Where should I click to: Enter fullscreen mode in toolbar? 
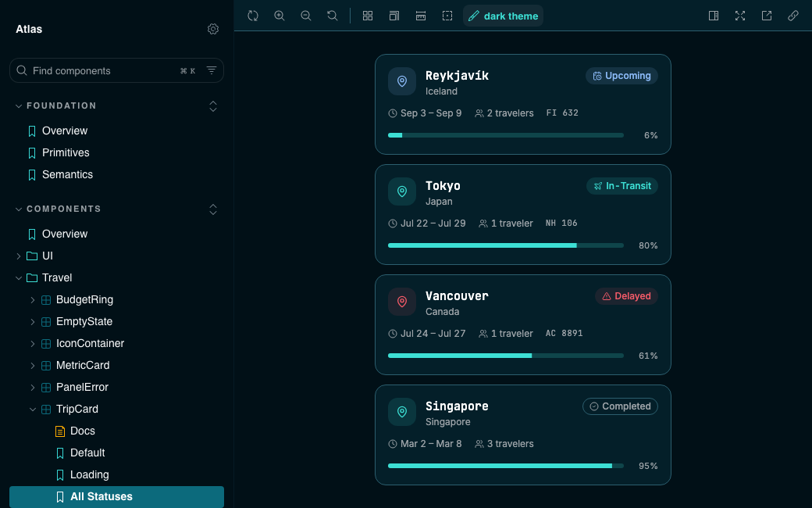coord(740,16)
